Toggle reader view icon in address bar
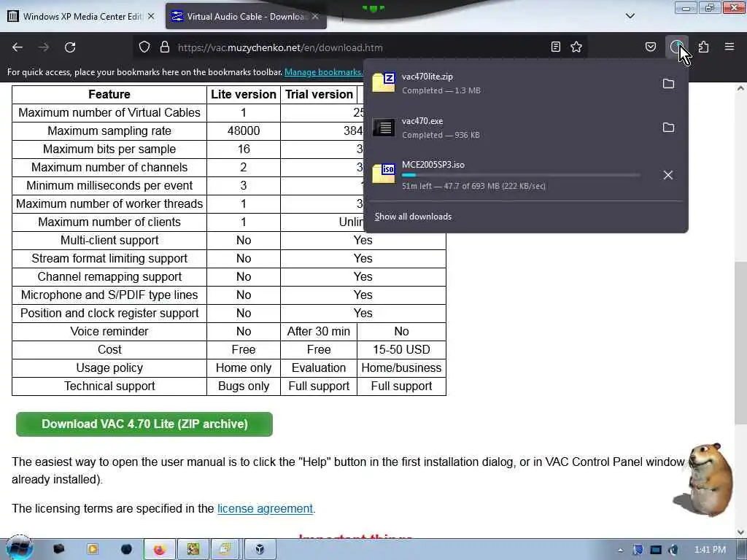This screenshot has width=747, height=560. tap(555, 47)
